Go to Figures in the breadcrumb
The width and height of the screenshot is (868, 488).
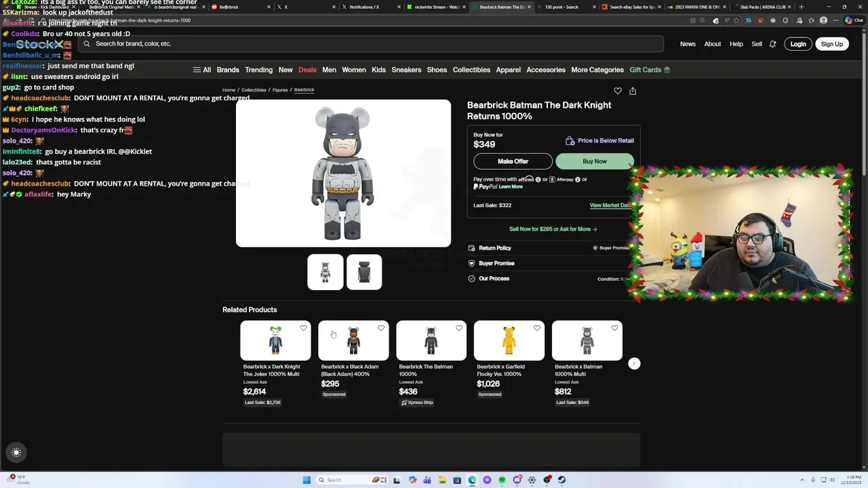tap(280, 90)
